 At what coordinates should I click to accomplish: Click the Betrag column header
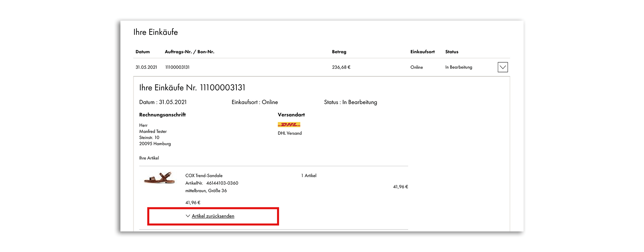pos(339,52)
